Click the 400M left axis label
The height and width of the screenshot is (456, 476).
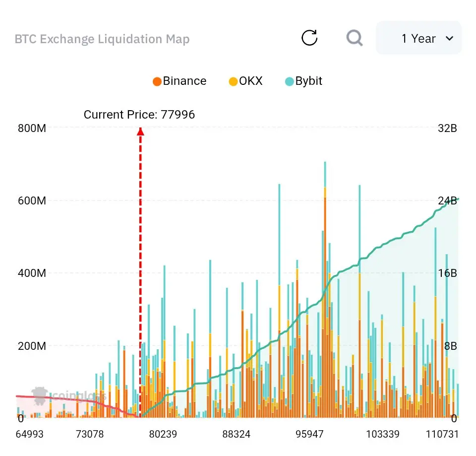[32, 273]
